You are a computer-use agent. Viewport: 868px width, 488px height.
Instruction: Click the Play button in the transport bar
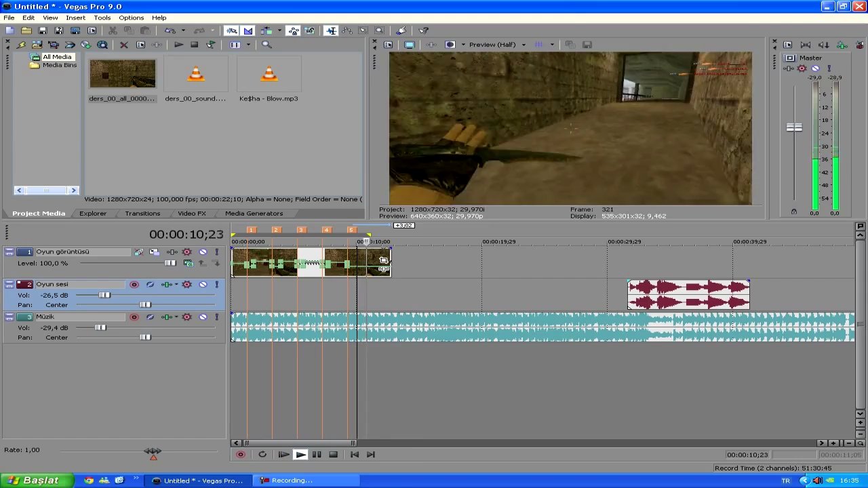[x=300, y=455]
